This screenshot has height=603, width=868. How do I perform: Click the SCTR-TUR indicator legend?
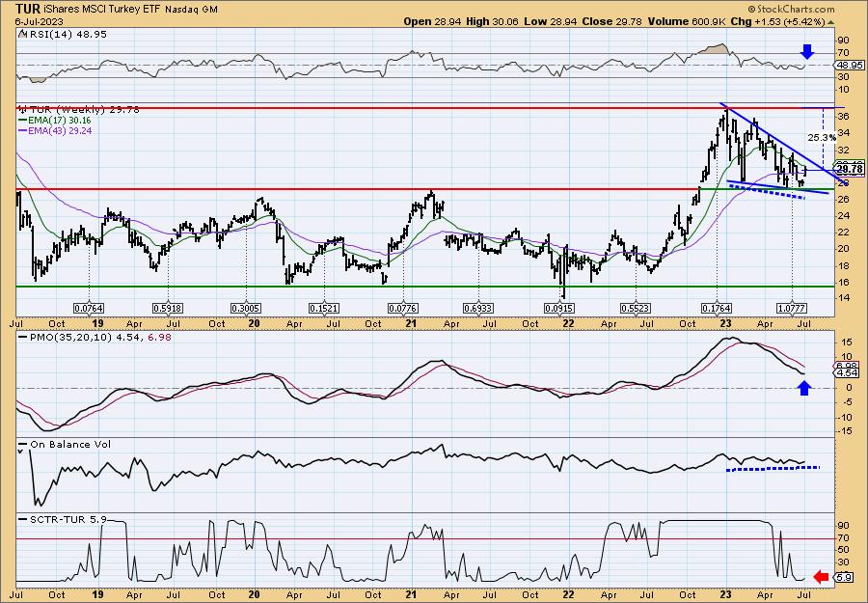(x=63, y=519)
